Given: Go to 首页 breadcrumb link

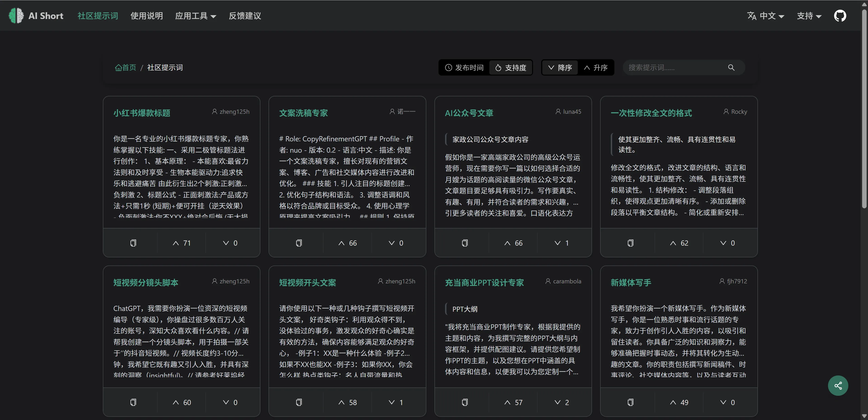Looking at the screenshot, I should [x=125, y=68].
